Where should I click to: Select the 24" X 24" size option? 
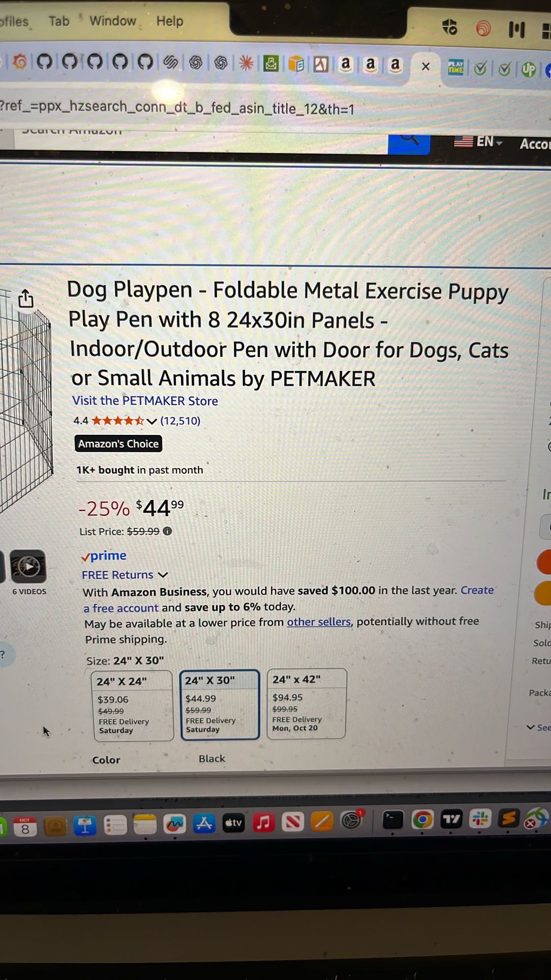pyautogui.click(x=132, y=706)
